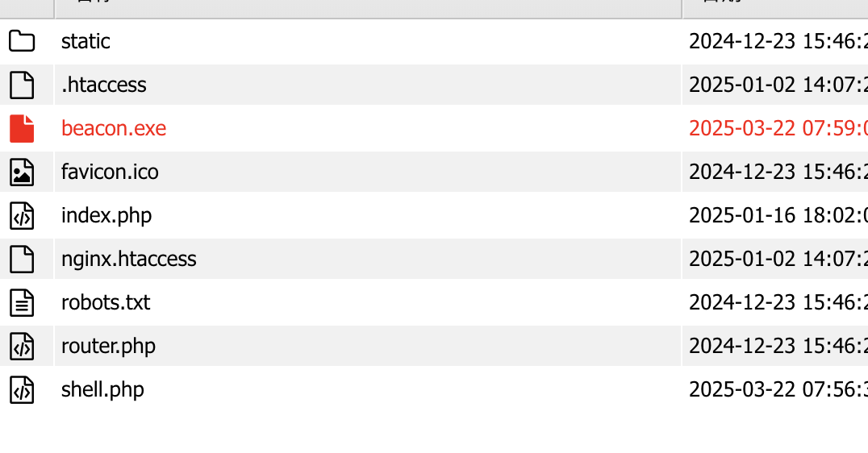Click the .htaccess blank file icon
868x453 pixels.
(22, 85)
